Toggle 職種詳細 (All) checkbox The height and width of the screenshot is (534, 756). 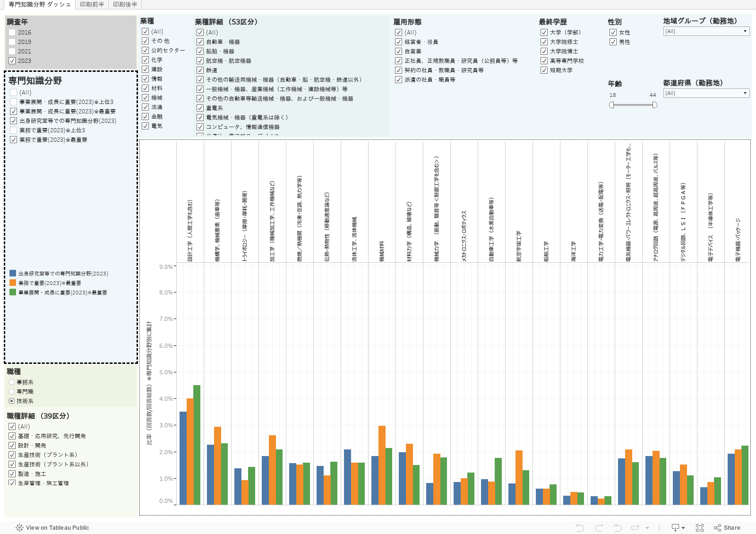pyautogui.click(x=12, y=427)
